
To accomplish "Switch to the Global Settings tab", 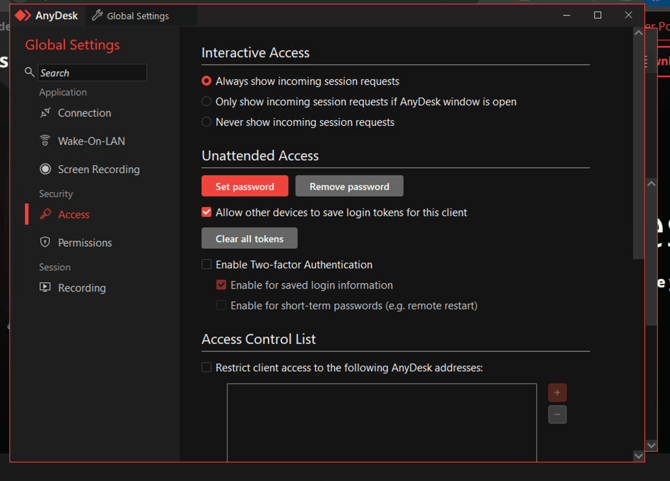I will tap(141, 16).
